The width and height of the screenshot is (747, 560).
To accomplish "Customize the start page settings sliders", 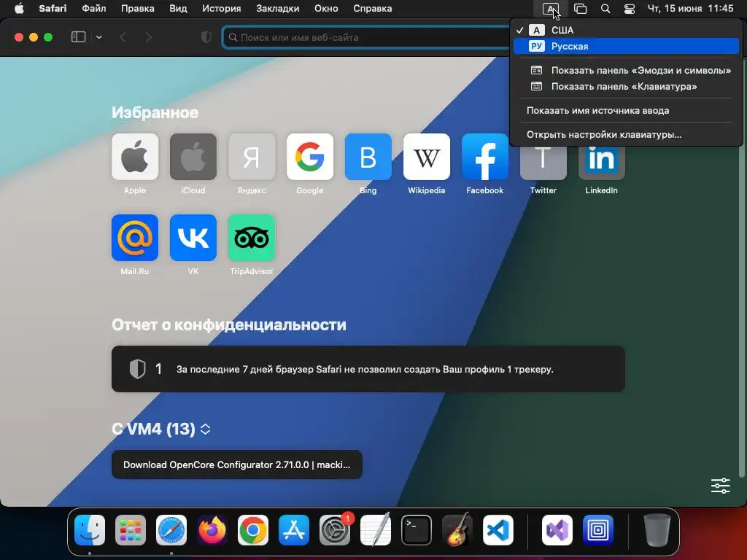I will pos(720,486).
